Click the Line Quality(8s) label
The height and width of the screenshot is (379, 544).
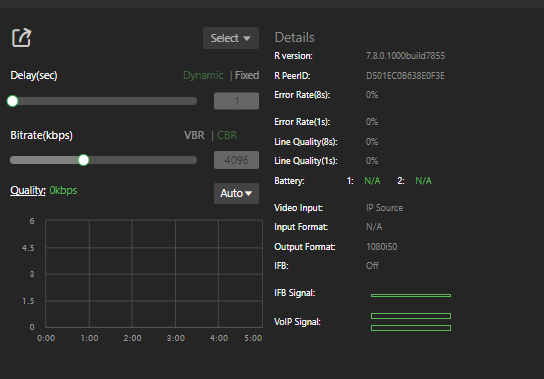[305, 142]
